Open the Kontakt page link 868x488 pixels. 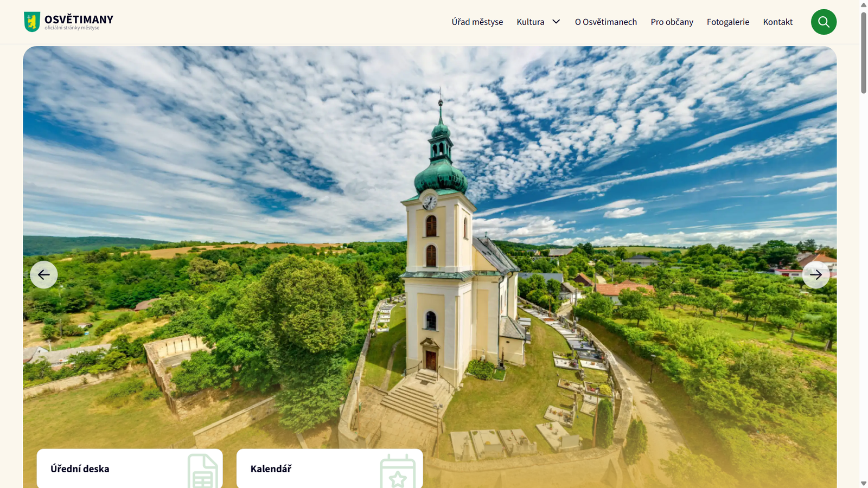click(777, 22)
